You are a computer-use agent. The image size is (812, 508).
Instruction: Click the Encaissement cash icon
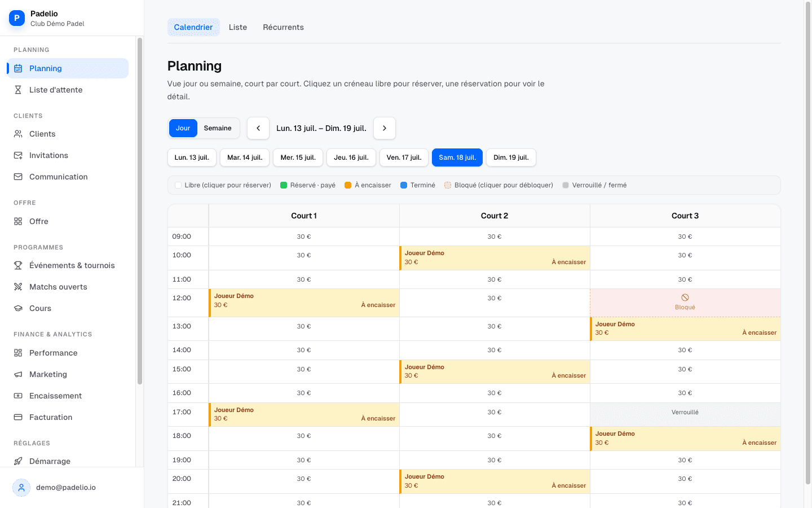(x=18, y=396)
